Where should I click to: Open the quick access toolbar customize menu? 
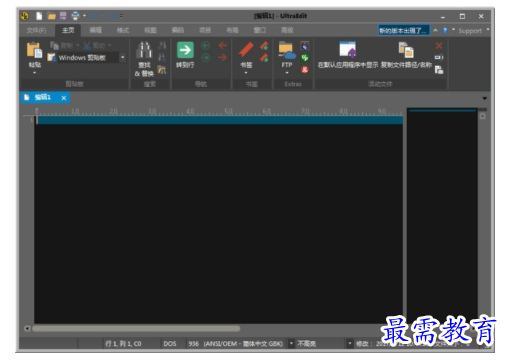tap(121, 16)
